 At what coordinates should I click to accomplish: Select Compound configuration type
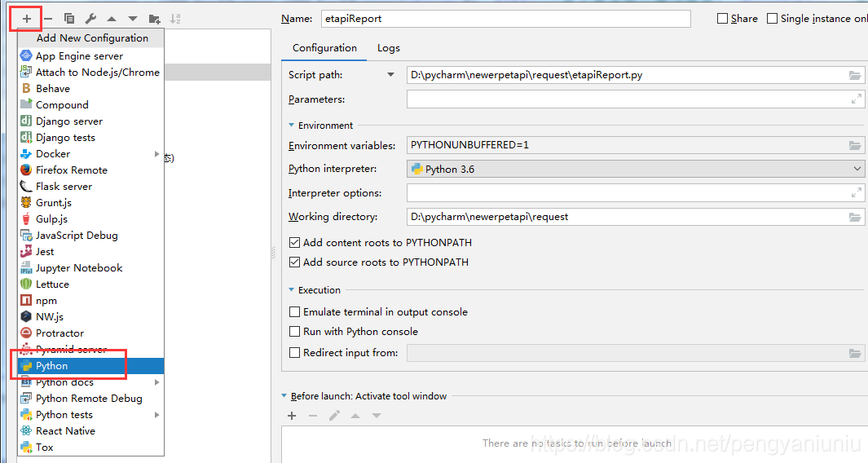click(x=90, y=104)
